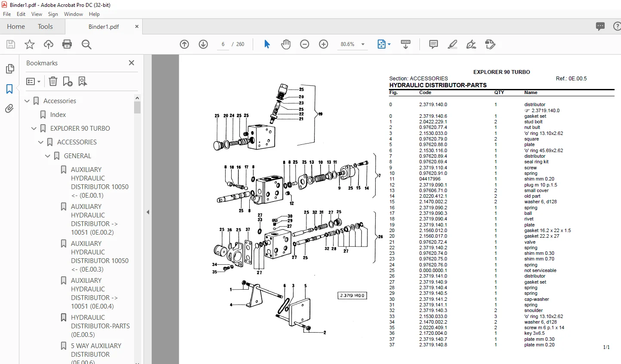Open bookmark Auxiliary Hydraulic Distributor 10050 (0E.00.3)
The image size is (621, 364).
(x=100, y=257)
